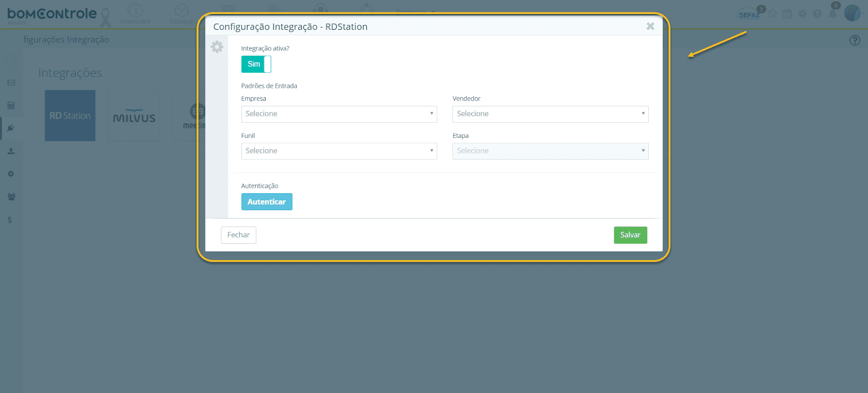
Task: Open the dollar sign sidebar icon
Action: pyautogui.click(x=10, y=220)
